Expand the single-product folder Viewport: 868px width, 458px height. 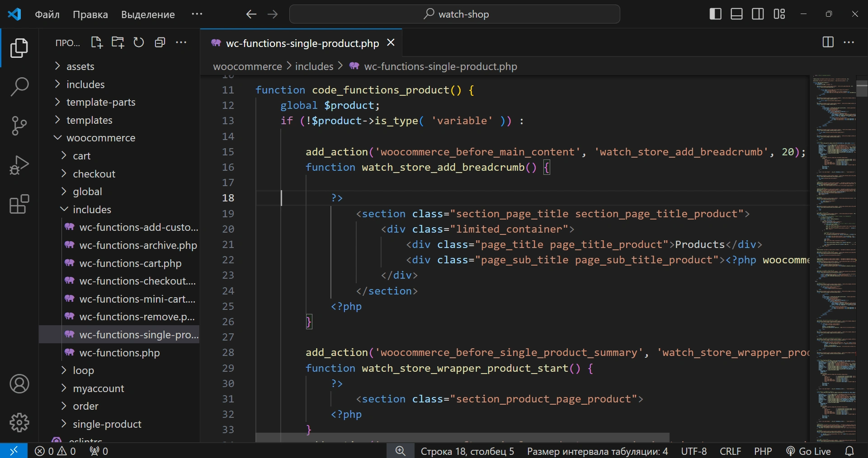[x=107, y=424]
